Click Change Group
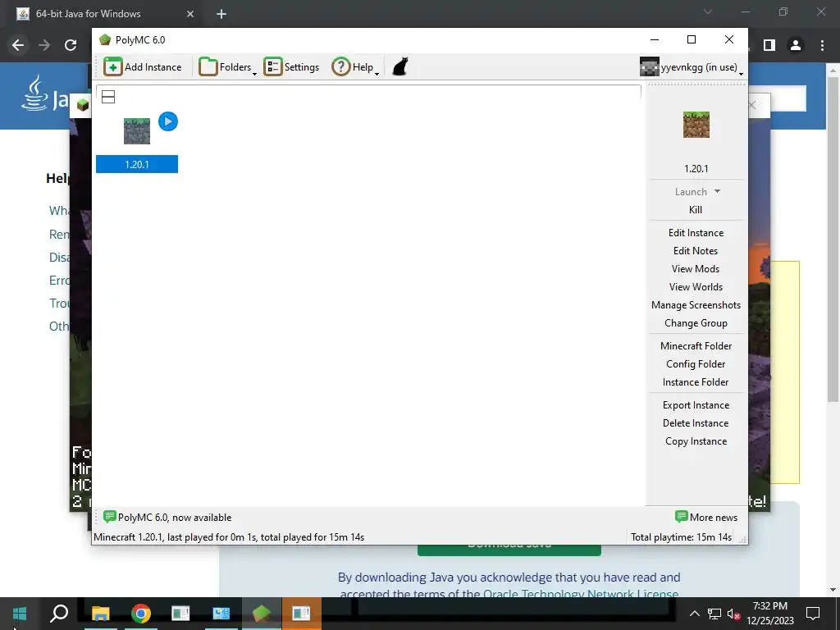The image size is (840, 630). pyautogui.click(x=696, y=323)
